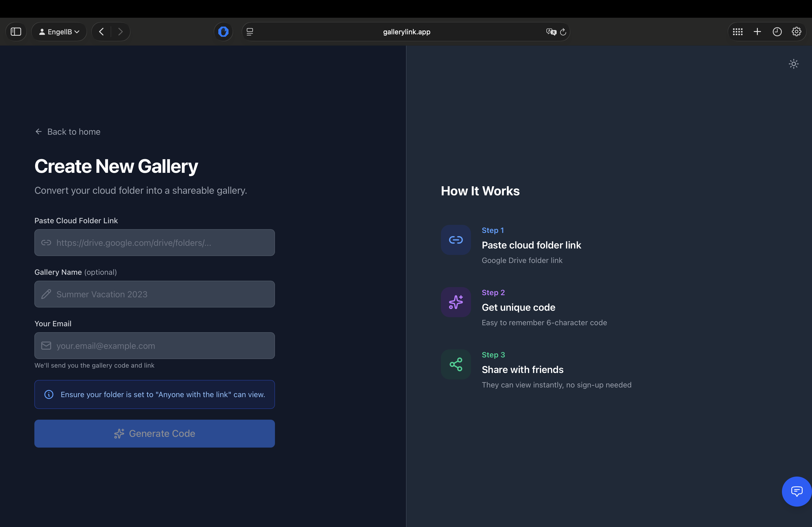Open browser history clock icon
Viewport: 812px width, 527px height.
click(777, 32)
